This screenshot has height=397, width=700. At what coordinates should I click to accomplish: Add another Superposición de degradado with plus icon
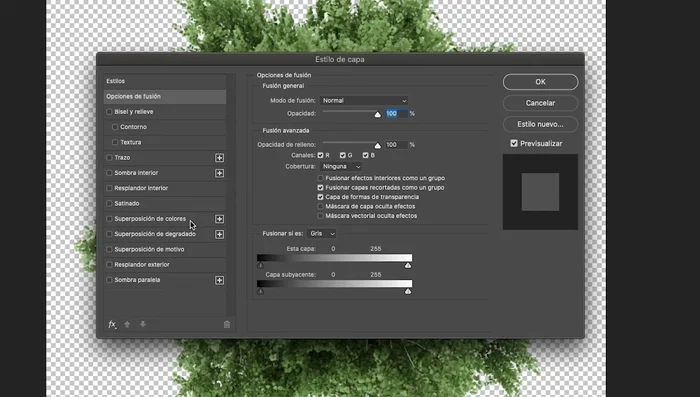click(x=219, y=234)
